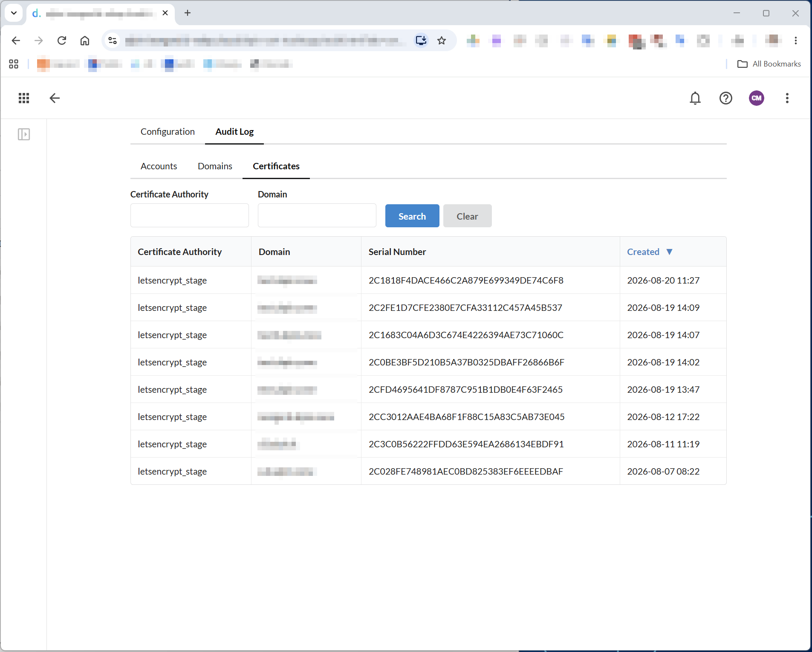Close the current browser tab

(165, 13)
